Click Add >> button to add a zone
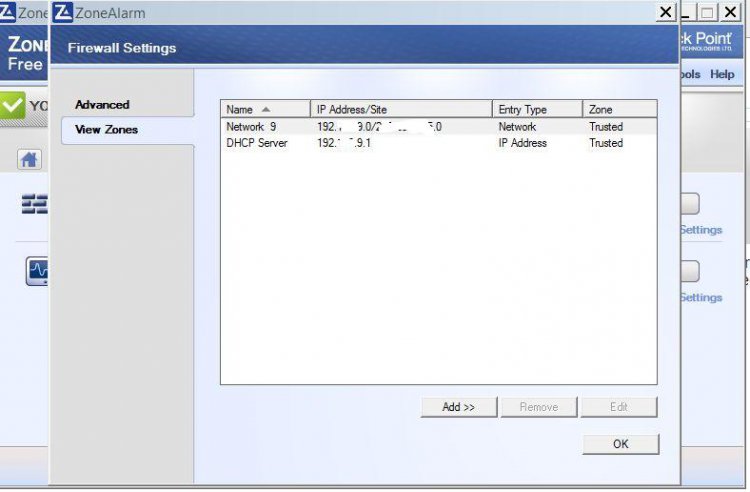This screenshot has height=492, width=750. click(459, 407)
